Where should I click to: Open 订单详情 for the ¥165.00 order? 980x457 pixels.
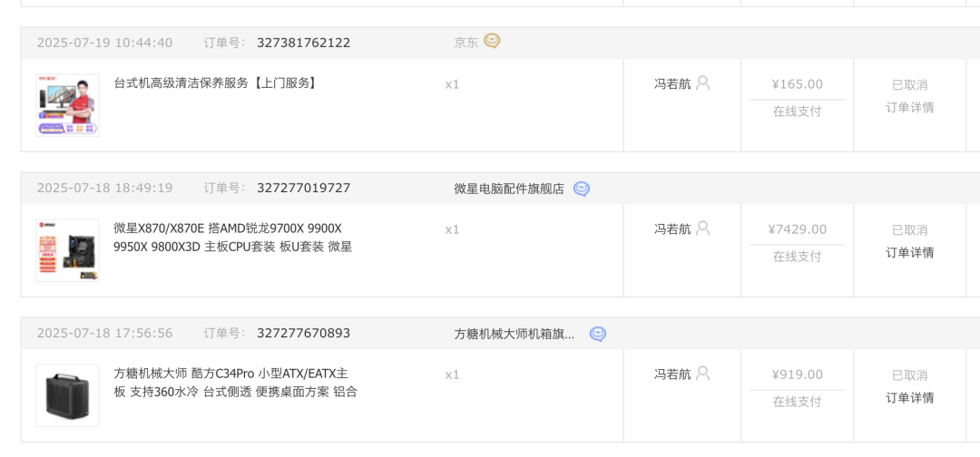click(909, 107)
